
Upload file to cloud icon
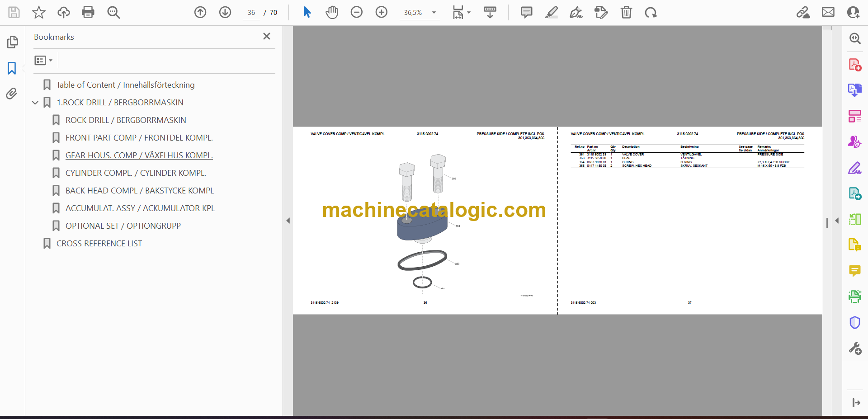point(64,12)
